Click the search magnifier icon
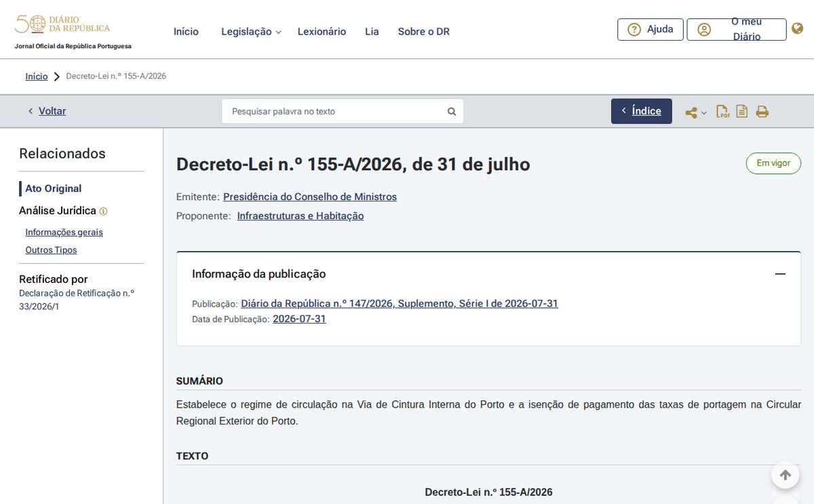 452,112
